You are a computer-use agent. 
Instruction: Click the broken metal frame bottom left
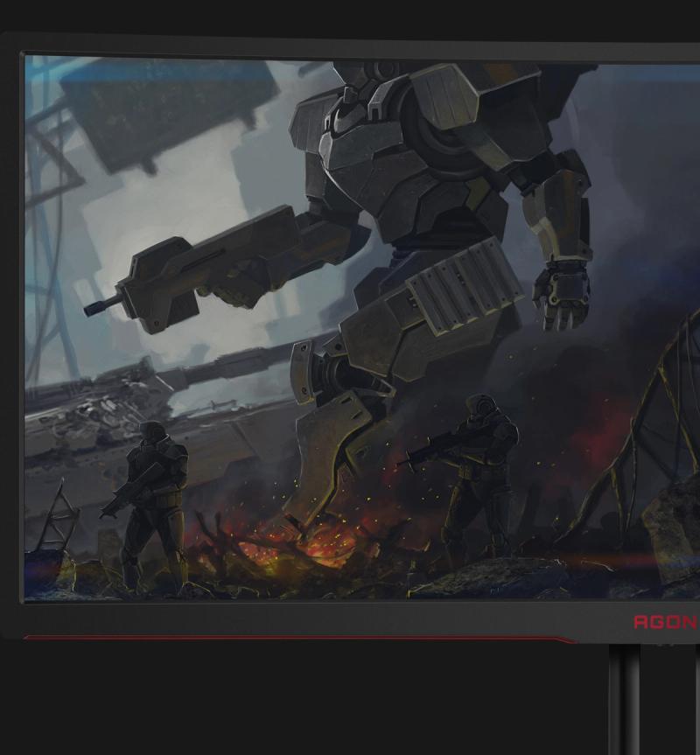(x=57, y=519)
